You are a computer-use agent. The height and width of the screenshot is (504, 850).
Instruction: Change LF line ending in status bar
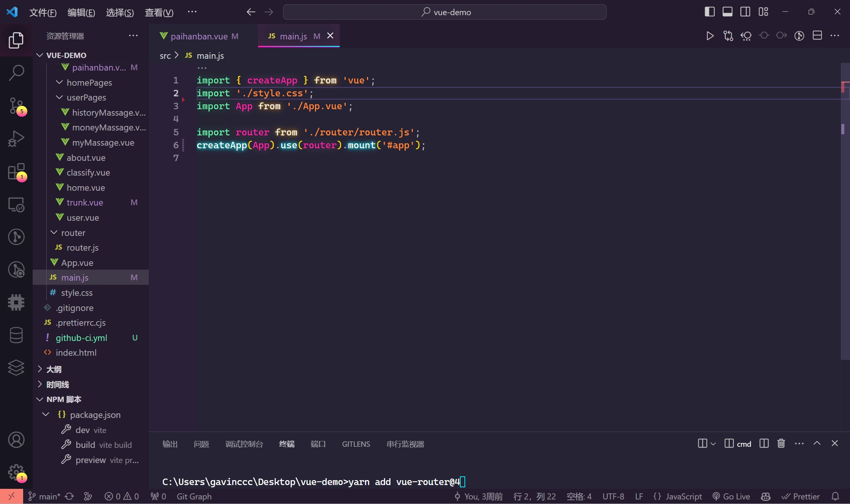coord(639,496)
